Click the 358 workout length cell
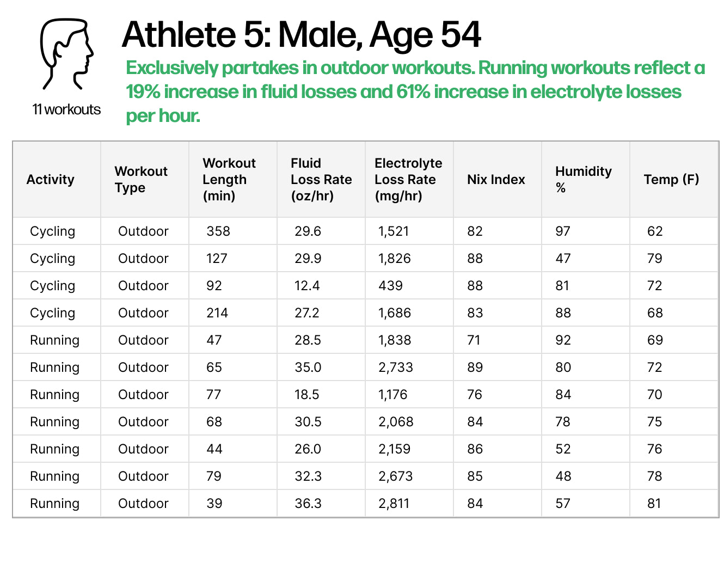Image resolution: width=724 pixels, height=588 pixels. tap(218, 231)
